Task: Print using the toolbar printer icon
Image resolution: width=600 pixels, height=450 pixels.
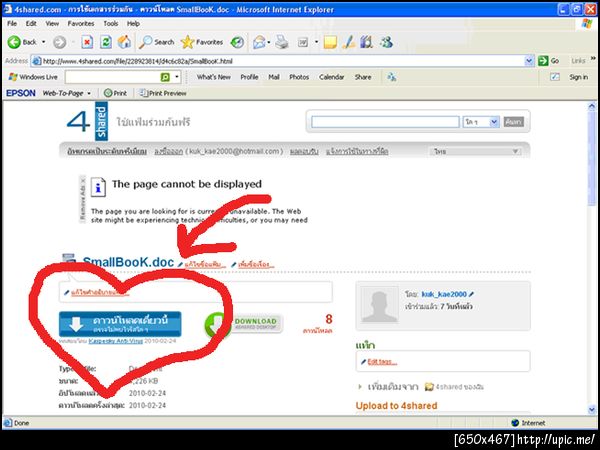Action: tap(282, 42)
